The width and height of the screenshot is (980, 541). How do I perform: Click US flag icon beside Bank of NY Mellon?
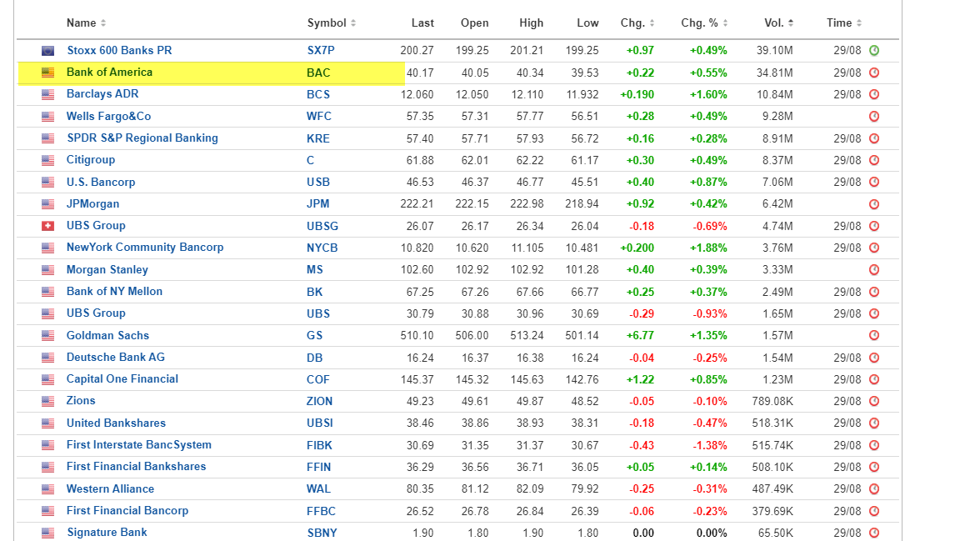(48, 292)
